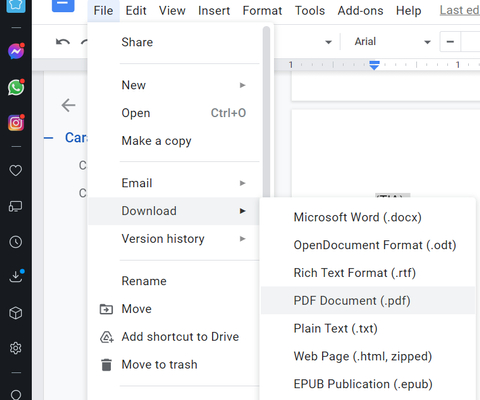Click the Last edit link
This screenshot has width=480, height=400.
[x=460, y=10]
